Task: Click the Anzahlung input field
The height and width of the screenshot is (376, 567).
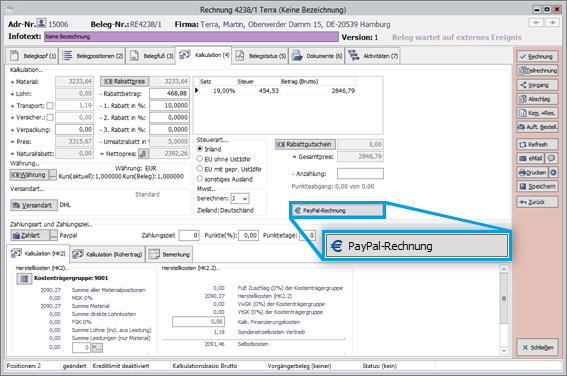Action: click(x=360, y=174)
